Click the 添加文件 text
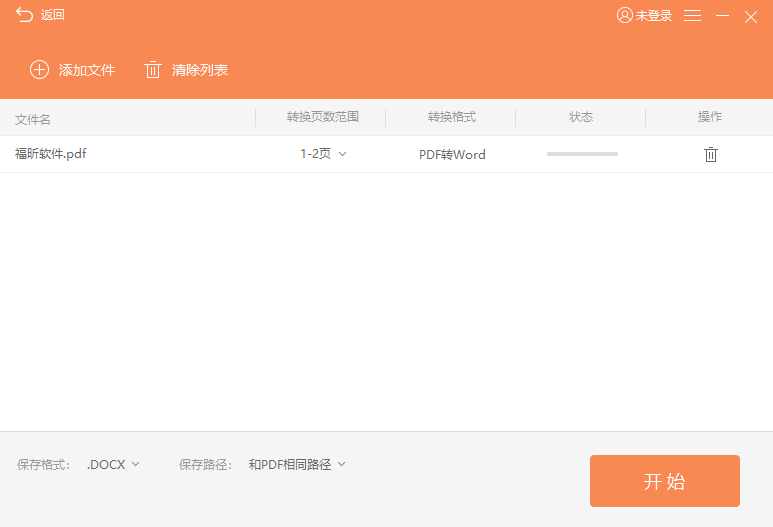This screenshot has width=773, height=527. coord(87,70)
